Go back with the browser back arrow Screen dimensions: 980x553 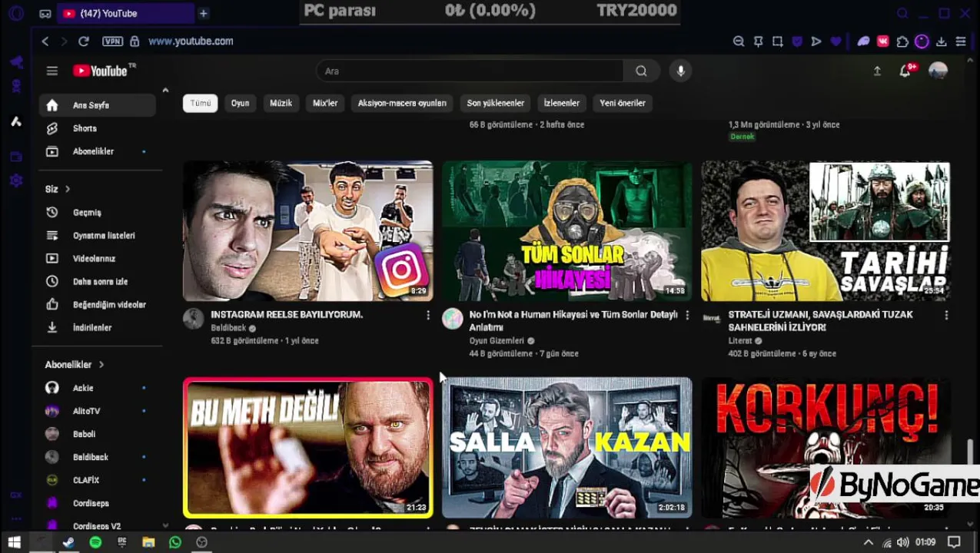pyautogui.click(x=45, y=41)
